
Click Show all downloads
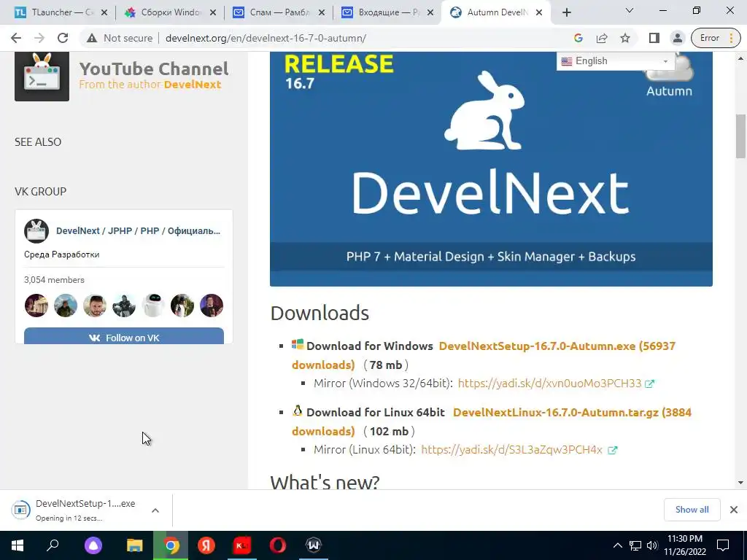(692, 510)
